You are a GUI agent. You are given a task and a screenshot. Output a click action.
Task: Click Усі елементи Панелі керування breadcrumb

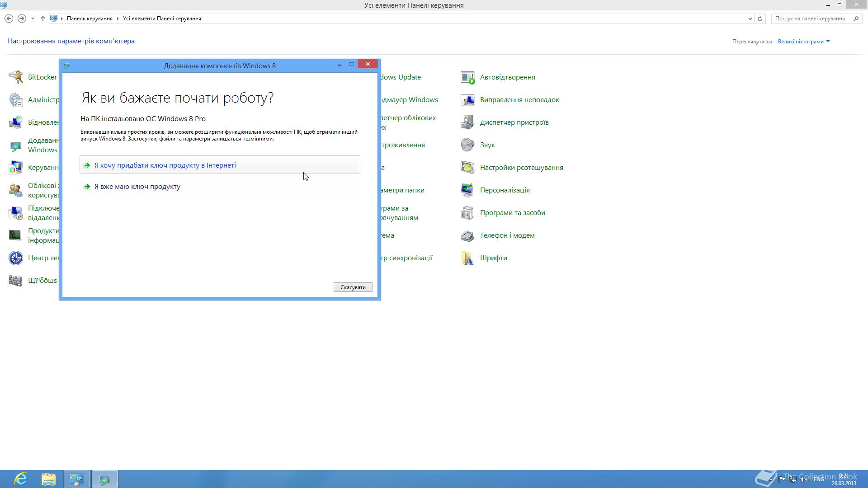[162, 19]
